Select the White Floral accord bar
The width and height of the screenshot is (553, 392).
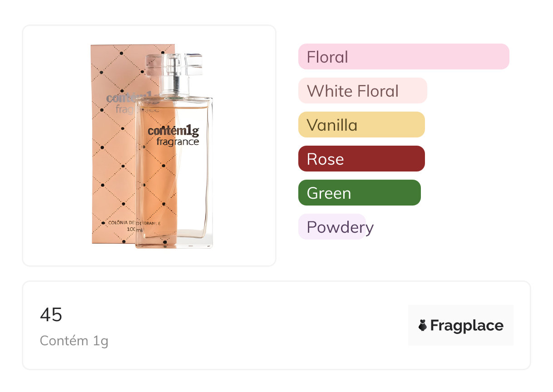[362, 91]
